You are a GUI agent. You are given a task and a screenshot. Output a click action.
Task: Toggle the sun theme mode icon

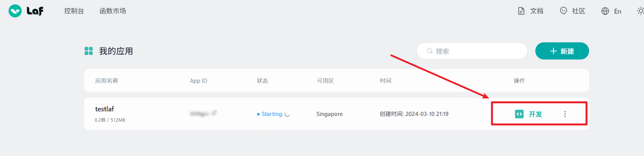click(641, 11)
